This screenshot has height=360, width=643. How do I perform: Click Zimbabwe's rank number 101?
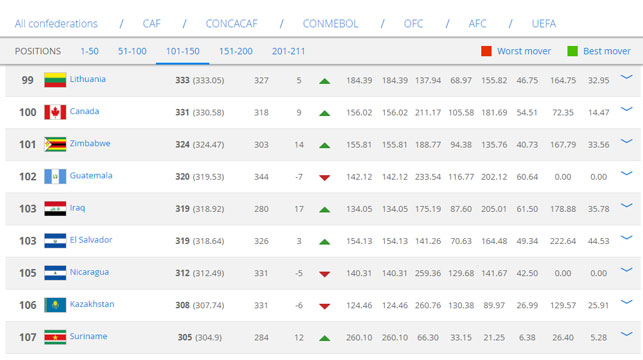27,144
